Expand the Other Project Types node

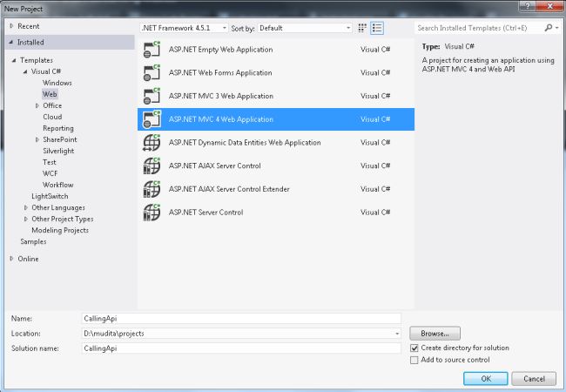tap(25, 219)
